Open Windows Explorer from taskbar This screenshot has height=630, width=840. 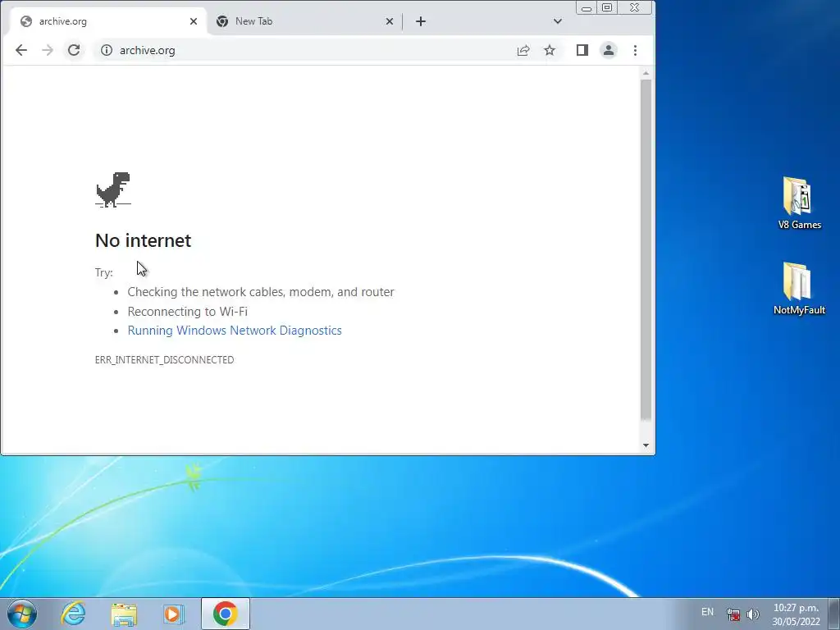(x=124, y=614)
